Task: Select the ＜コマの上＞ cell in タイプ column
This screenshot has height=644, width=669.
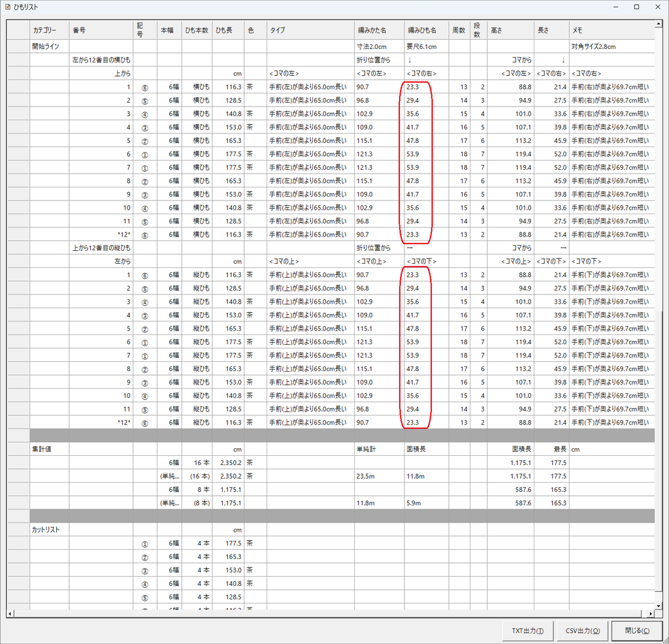Action: (310, 261)
